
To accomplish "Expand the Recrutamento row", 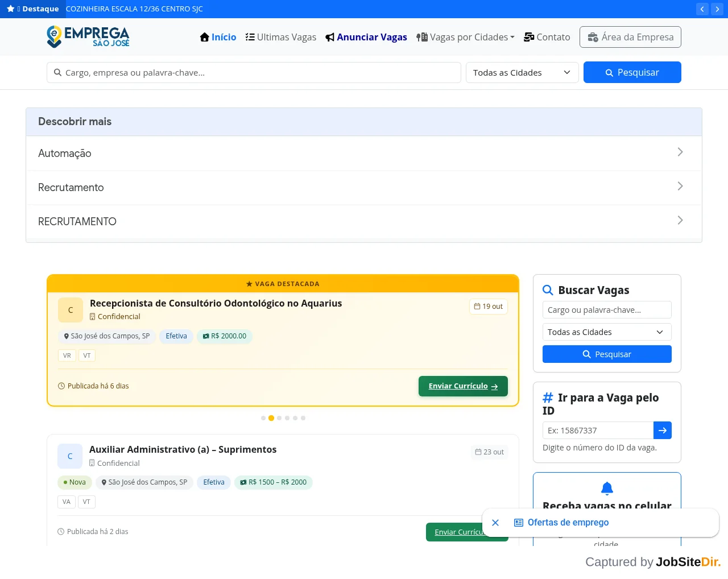I will point(364,187).
